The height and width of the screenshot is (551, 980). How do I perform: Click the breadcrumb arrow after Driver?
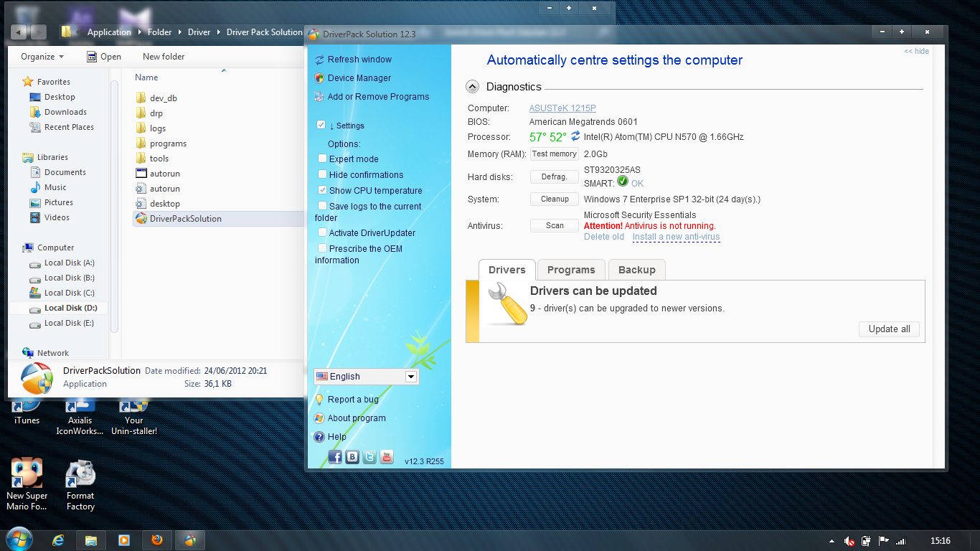click(218, 32)
